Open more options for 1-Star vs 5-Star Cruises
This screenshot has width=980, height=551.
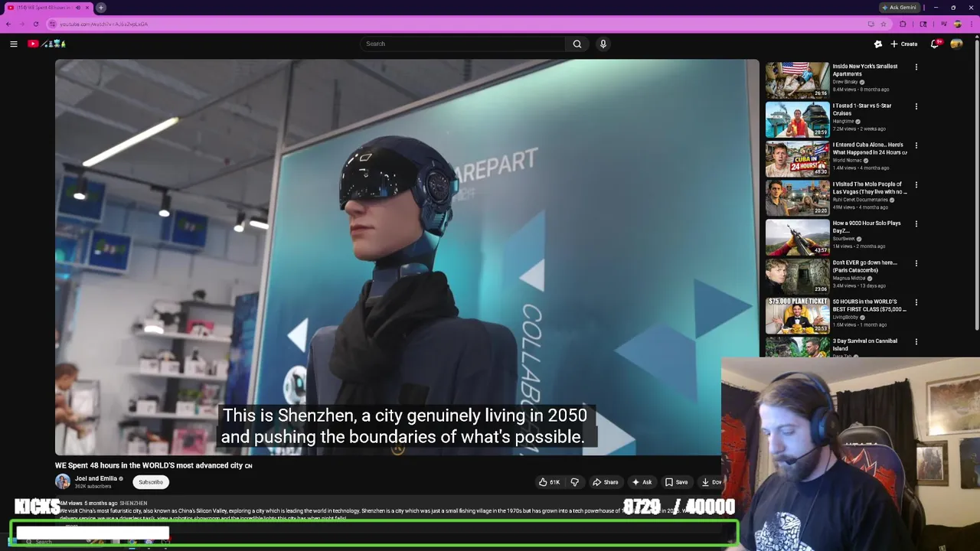(x=916, y=106)
